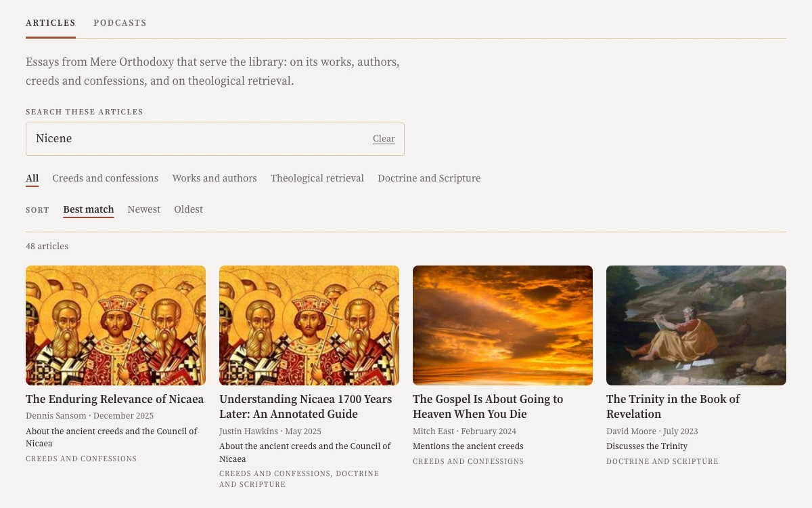Filter by Works and authors
This screenshot has width=812, height=508.
[x=215, y=178]
